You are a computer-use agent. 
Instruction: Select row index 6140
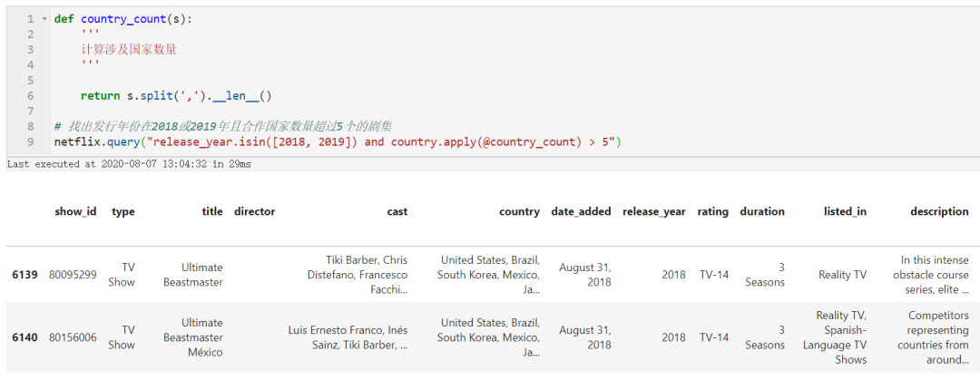(x=25, y=337)
